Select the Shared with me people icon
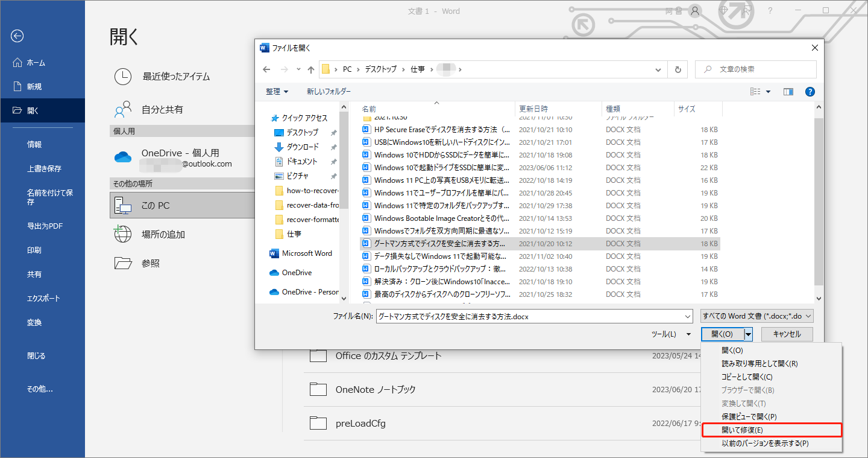Viewport: 868px width, 458px height. point(123,109)
